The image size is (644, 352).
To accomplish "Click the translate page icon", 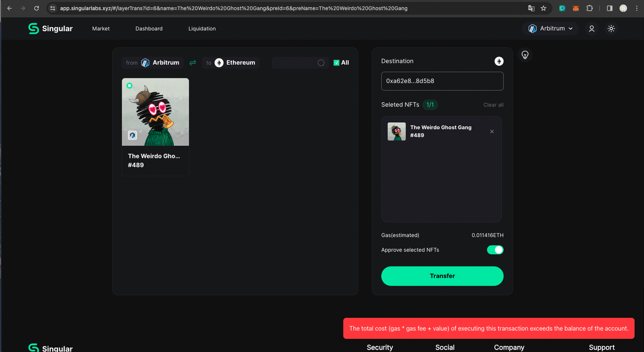I will click(x=531, y=9).
